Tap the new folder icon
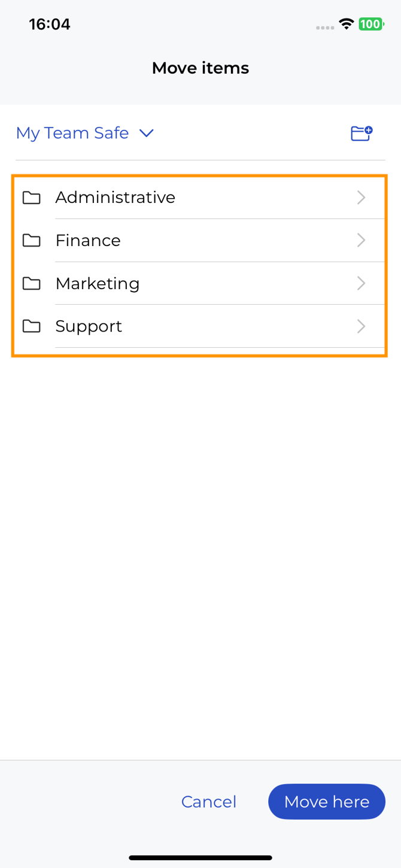 pos(361,133)
